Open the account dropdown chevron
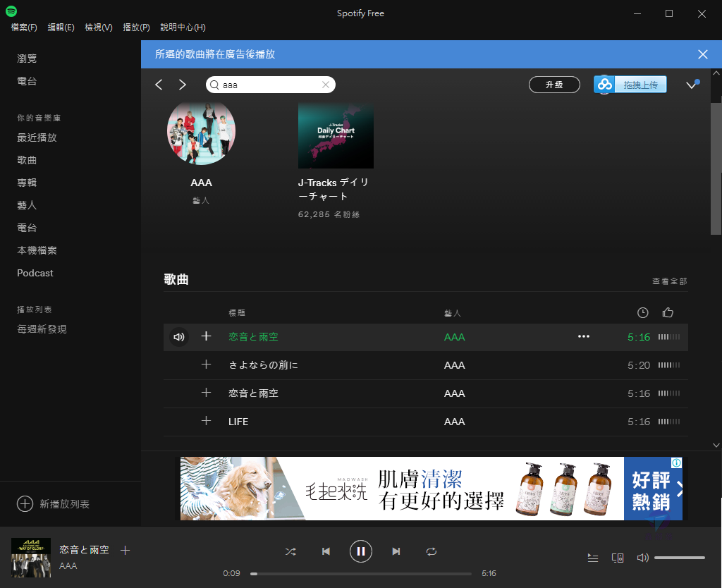722x588 pixels. point(692,85)
